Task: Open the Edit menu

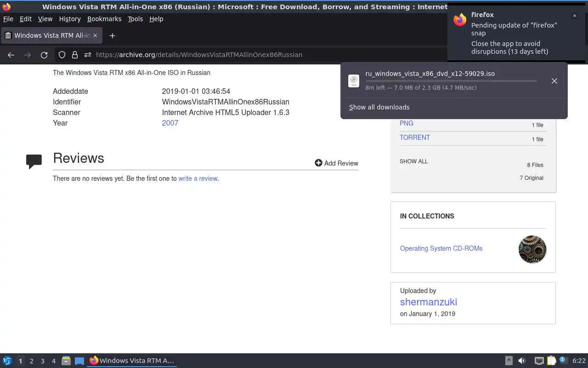Action: (26, 19)
